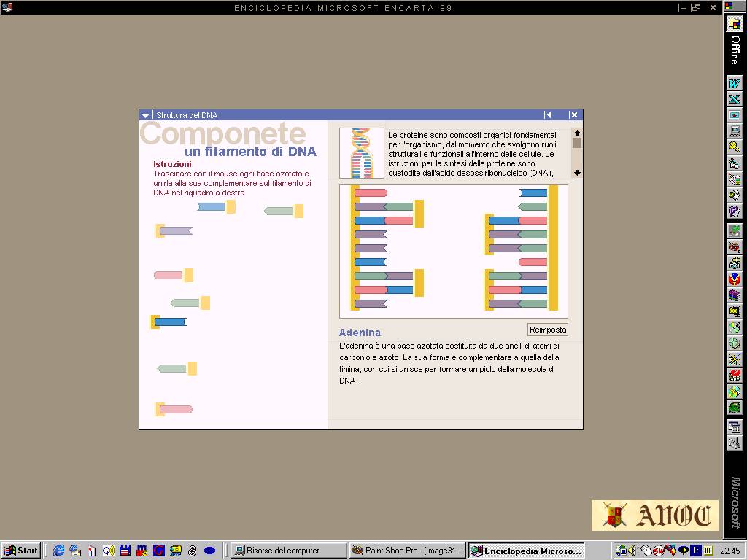Click the scroll up arrow of the intro text

point(577,133)
